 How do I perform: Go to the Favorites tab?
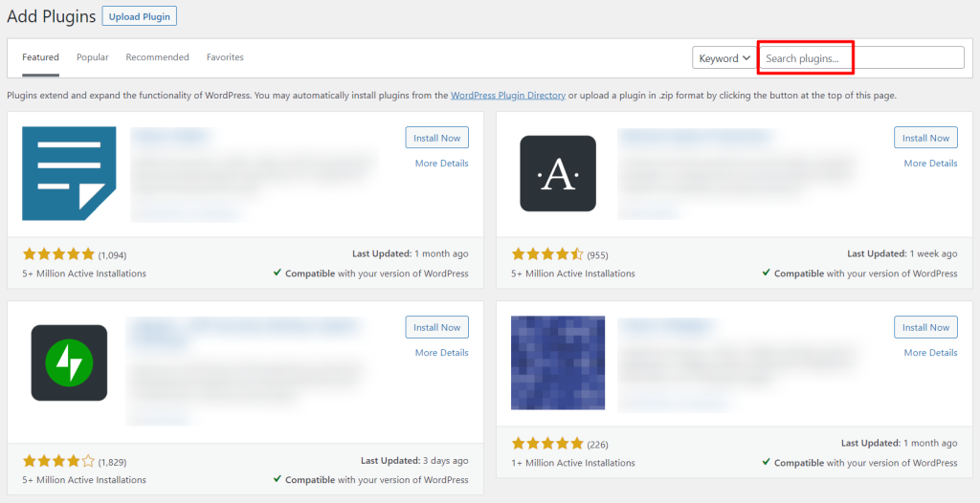pos(225,56)
